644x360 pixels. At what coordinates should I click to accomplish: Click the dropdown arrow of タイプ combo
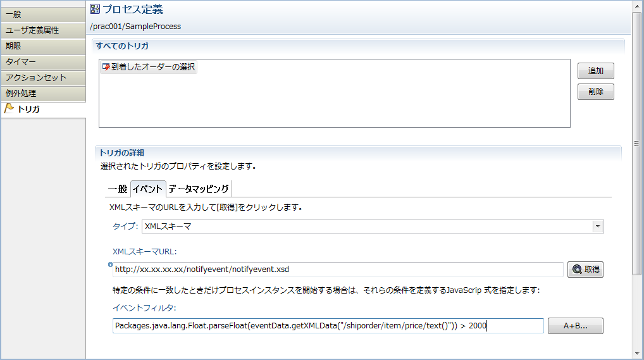[598, 227]
